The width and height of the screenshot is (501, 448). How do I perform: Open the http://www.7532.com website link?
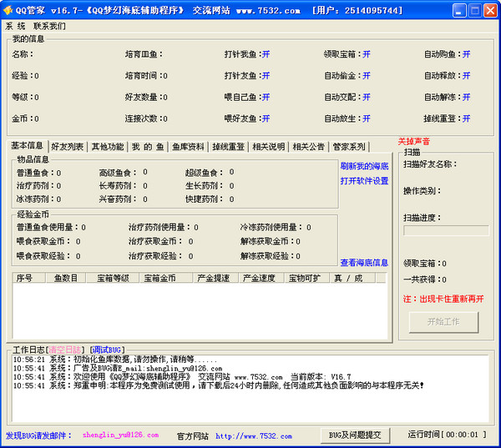click(254, 436)
